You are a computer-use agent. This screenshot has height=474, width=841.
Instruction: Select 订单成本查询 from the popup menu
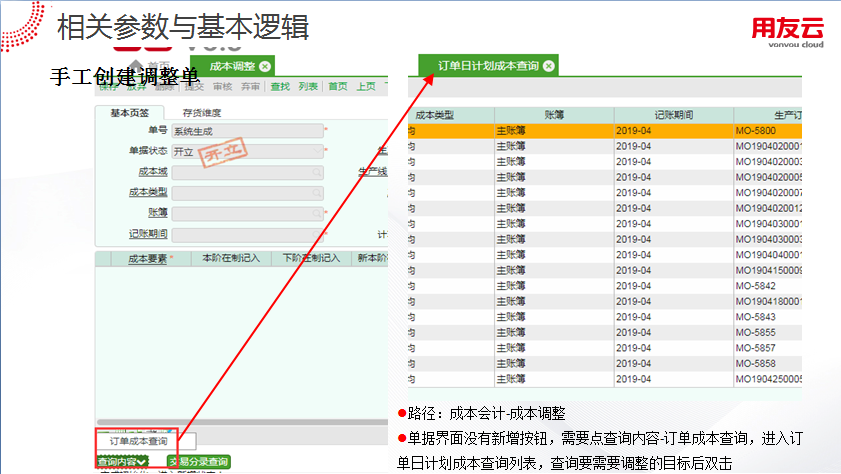pyautogui.click(x=136, y=440)
